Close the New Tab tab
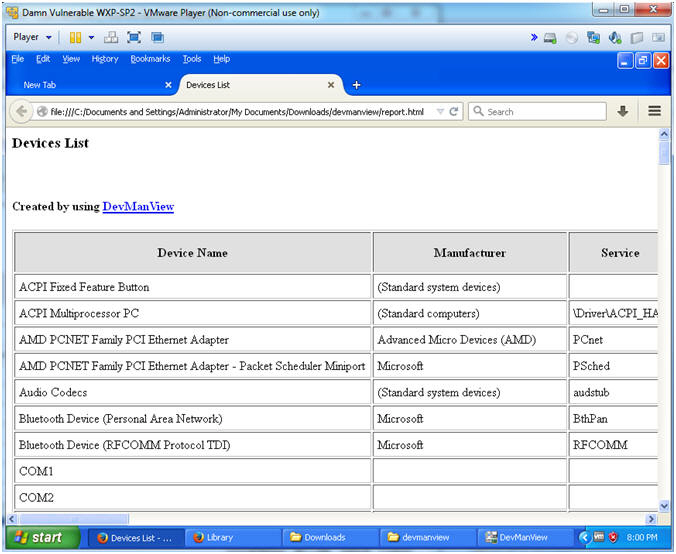The height and width of the screenshot is (554, 676). 168,85
